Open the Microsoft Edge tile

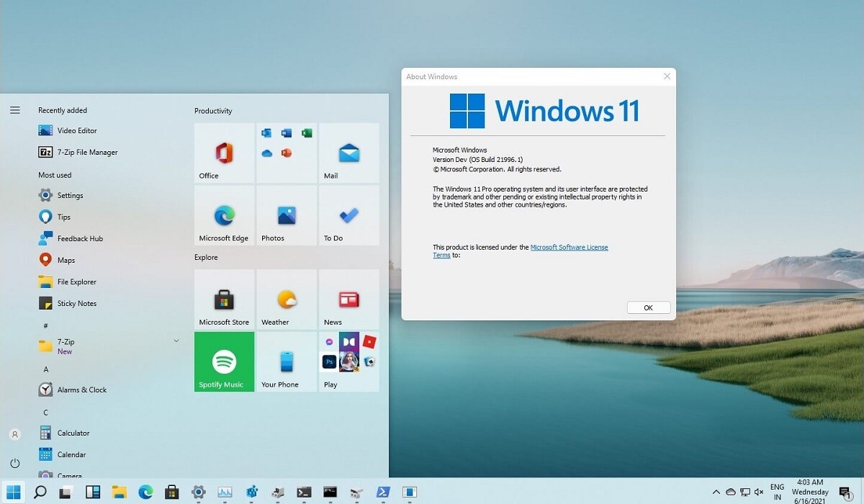[x=224, y=215]
